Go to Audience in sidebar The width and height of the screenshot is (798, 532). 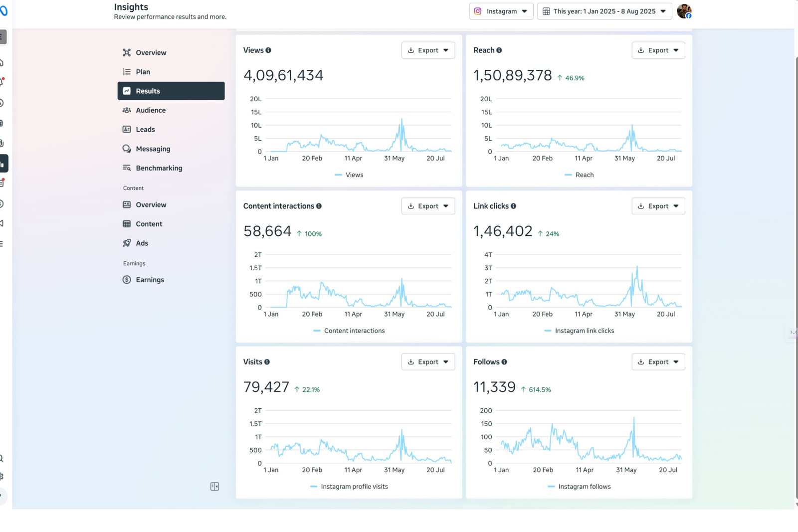(151, 110)
